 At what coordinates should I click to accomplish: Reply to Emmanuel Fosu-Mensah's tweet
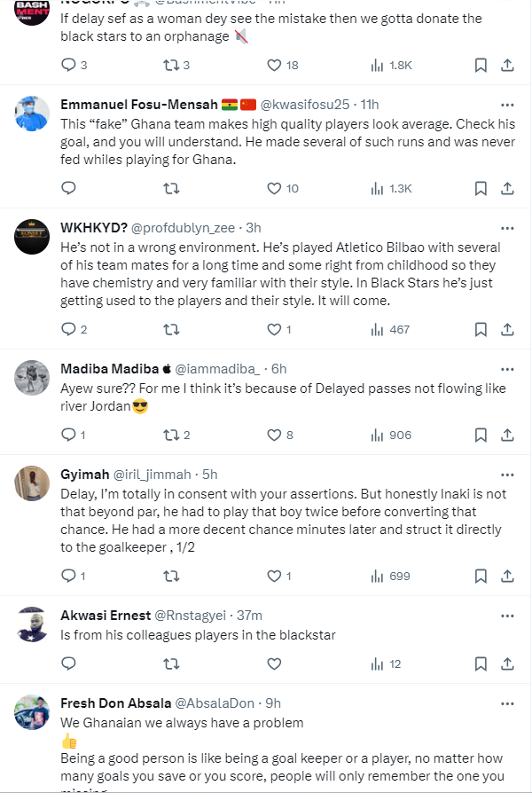click(x=68, y=188)
